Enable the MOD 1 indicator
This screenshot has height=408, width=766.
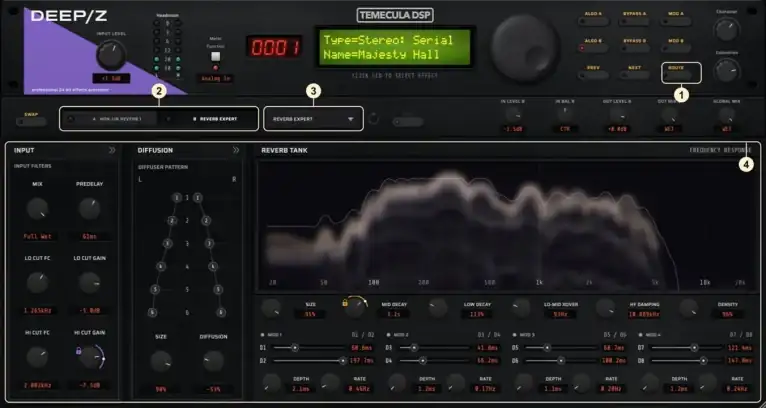pos(263,335)
